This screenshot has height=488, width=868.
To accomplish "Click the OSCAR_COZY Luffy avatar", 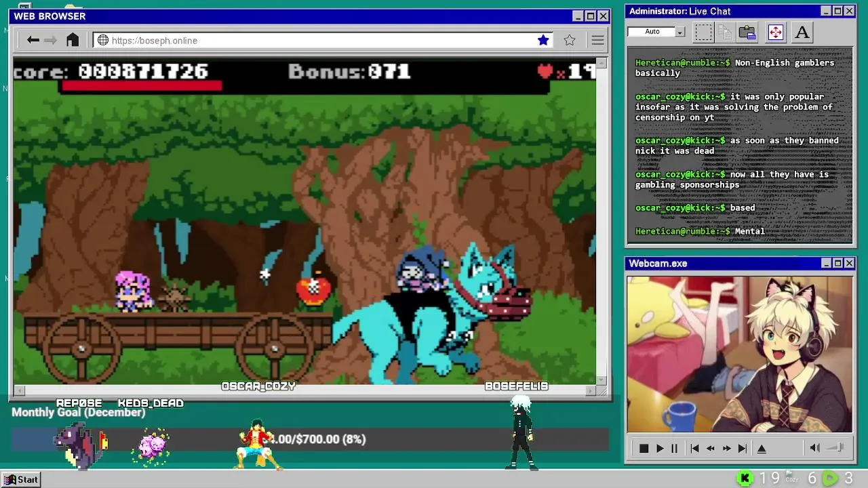I will [x=258, y=443].
